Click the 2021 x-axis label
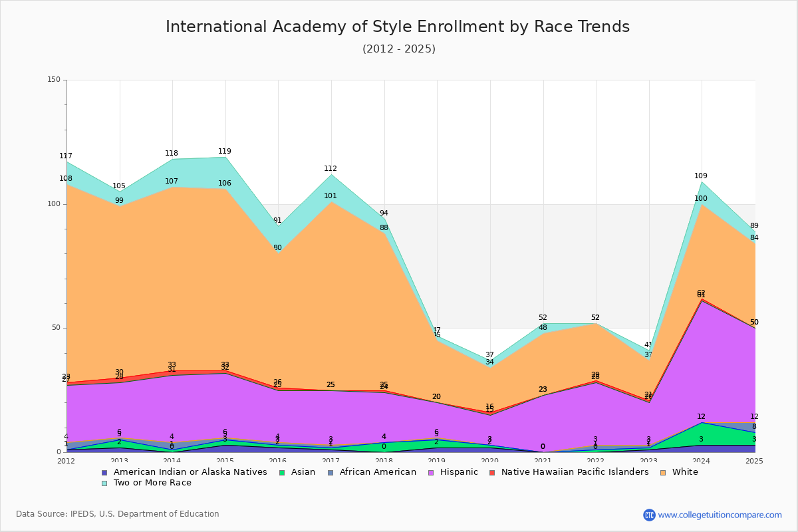Screen dimensions: 798x532 coord(543,461)
